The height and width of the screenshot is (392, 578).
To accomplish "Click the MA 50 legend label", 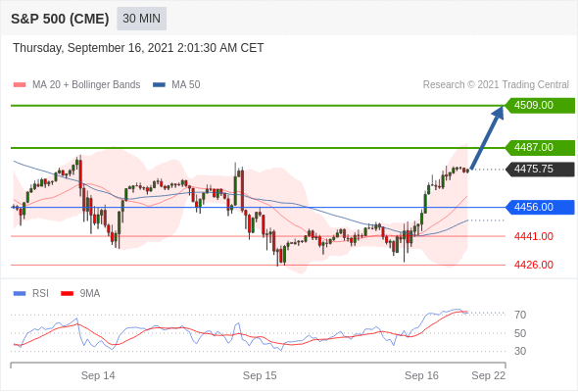I will (x=186, y=85).
